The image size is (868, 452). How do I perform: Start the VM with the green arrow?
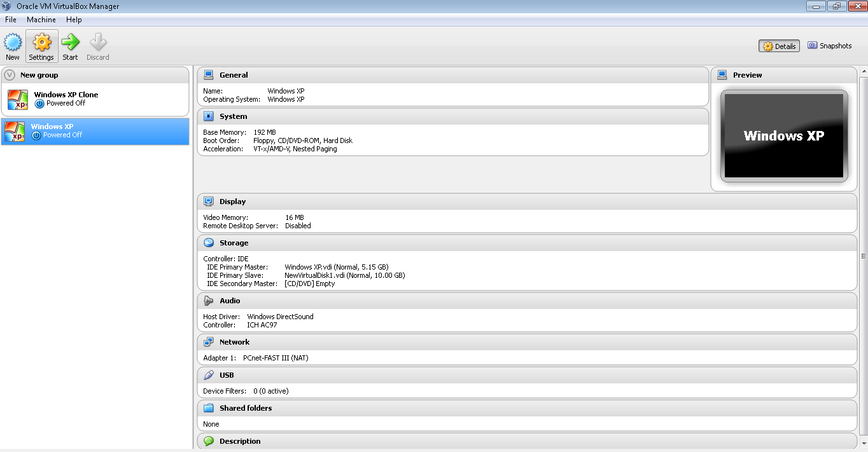[70, 43]
